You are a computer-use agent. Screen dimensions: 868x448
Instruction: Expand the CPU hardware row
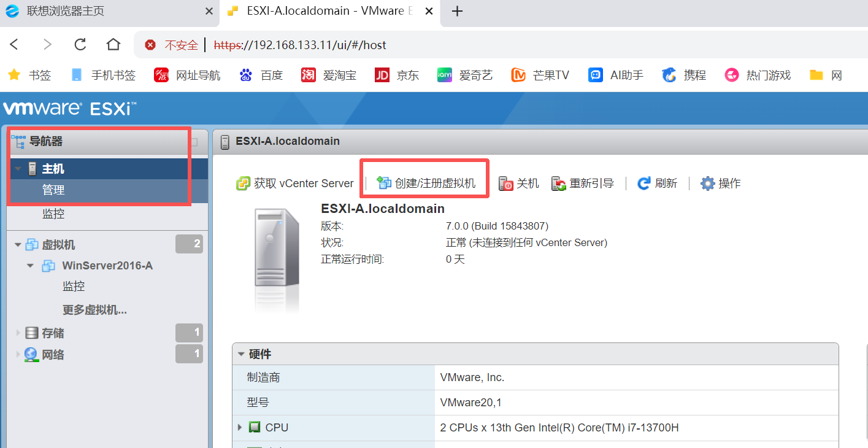[x=240, y=427]
